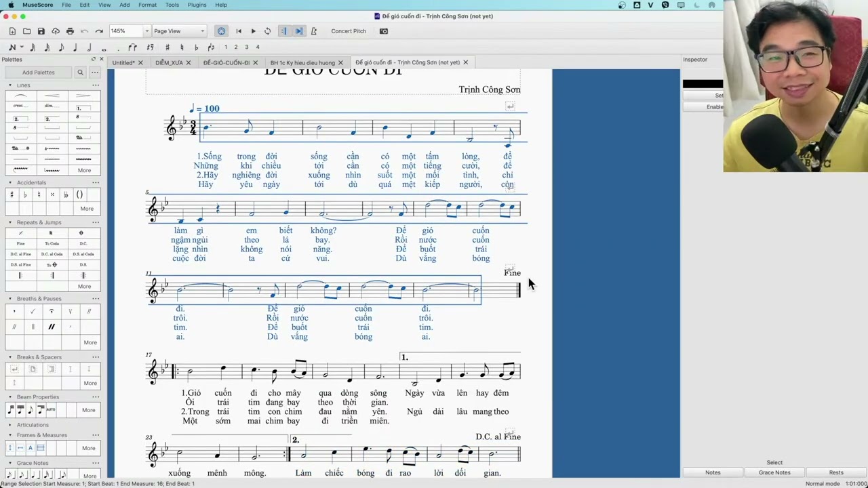Flip note stem direction
Screen dimensions: 868x488
(211, 47)
